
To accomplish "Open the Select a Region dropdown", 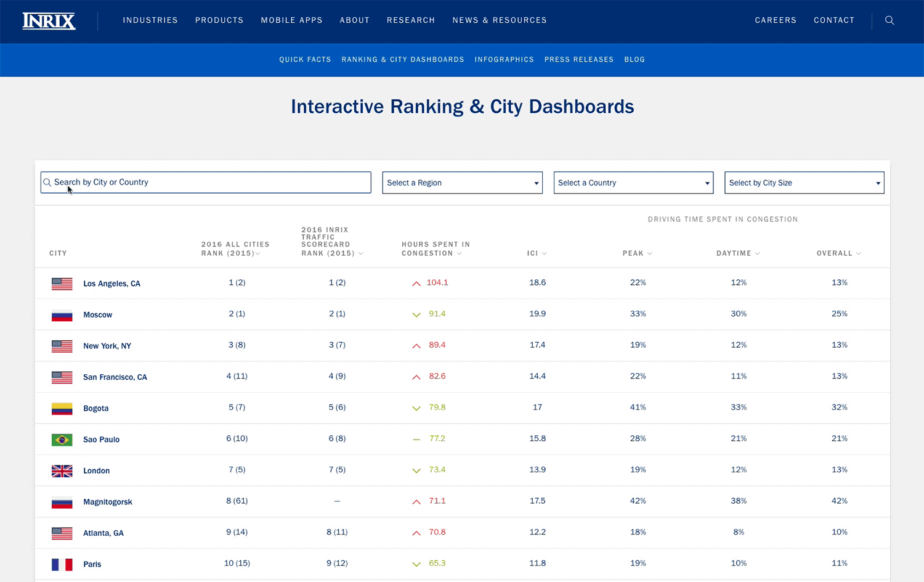I will (x=463, y=182).
